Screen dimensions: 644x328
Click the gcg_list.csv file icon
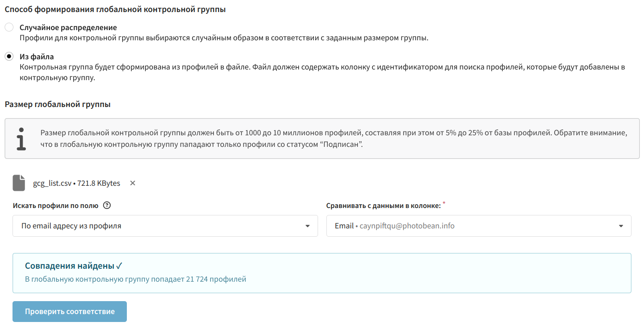tap(19, 183)
